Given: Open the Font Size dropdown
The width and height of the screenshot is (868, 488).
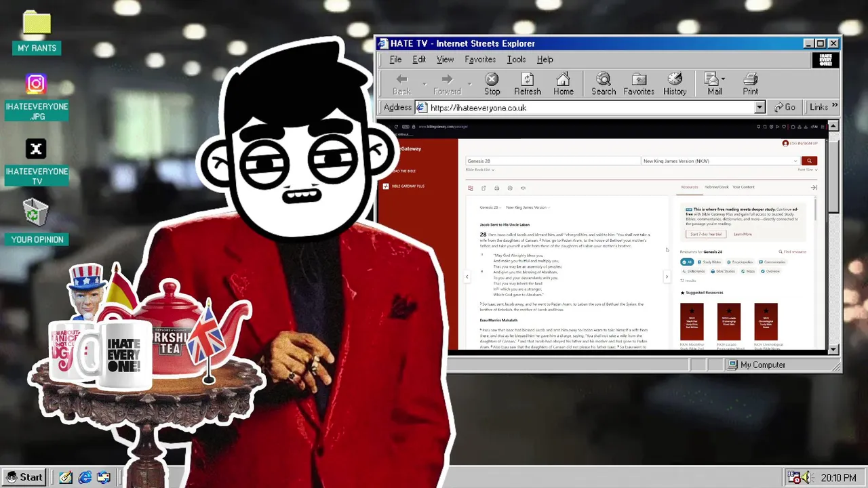Looking at the screenshot, I should [807, 169].
